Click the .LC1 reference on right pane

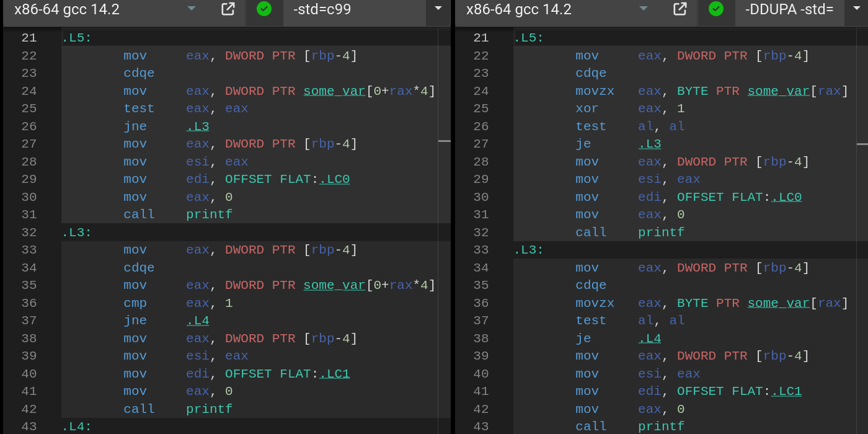(786, 391)
